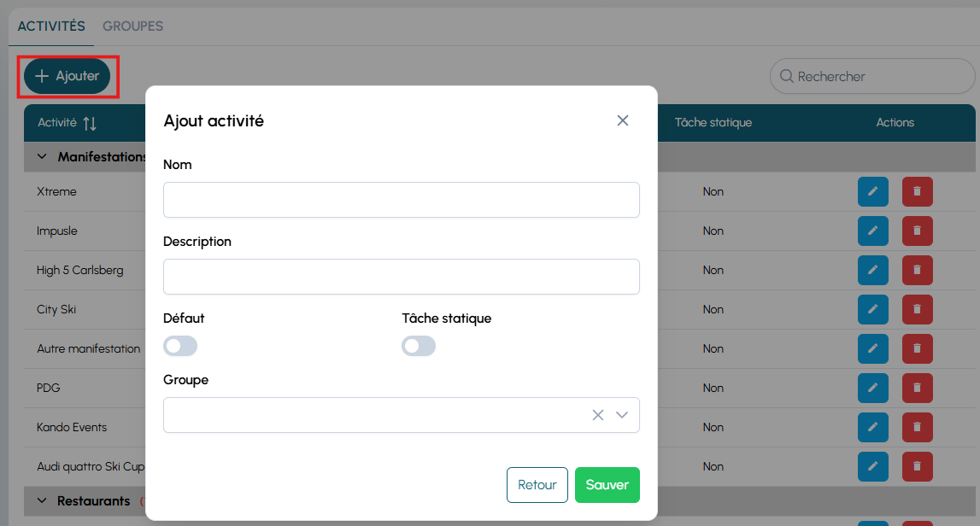Click into the Nom text field
The height and width of the screenshot is (526, 980).
pyautogui.click(x=401, y=200)
